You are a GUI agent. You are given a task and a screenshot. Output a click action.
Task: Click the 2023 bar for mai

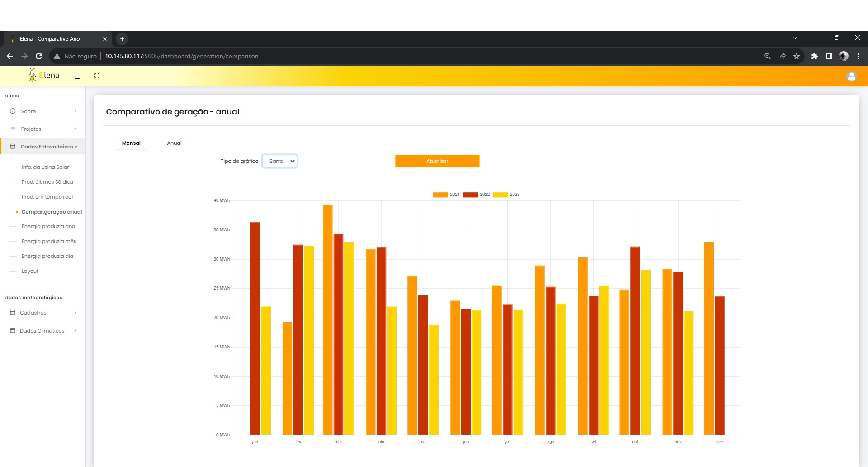pyautogui.click(x=434, y=380)
